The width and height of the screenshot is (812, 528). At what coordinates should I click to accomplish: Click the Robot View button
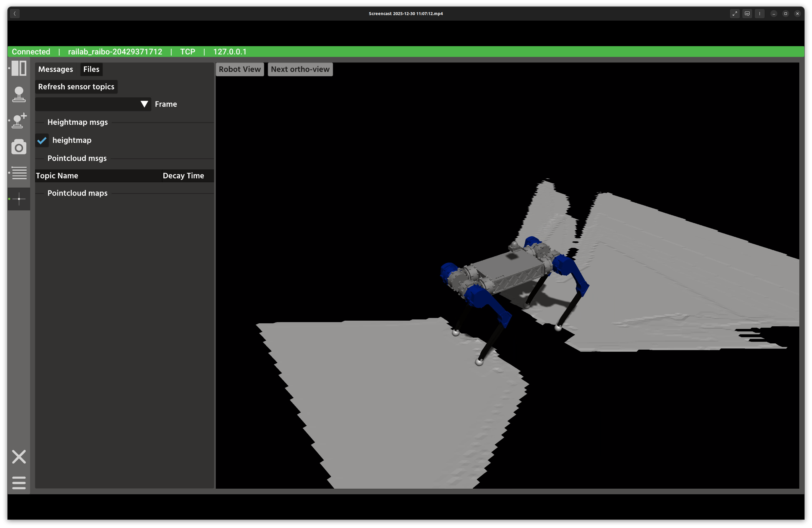click(x=239, y=69)
